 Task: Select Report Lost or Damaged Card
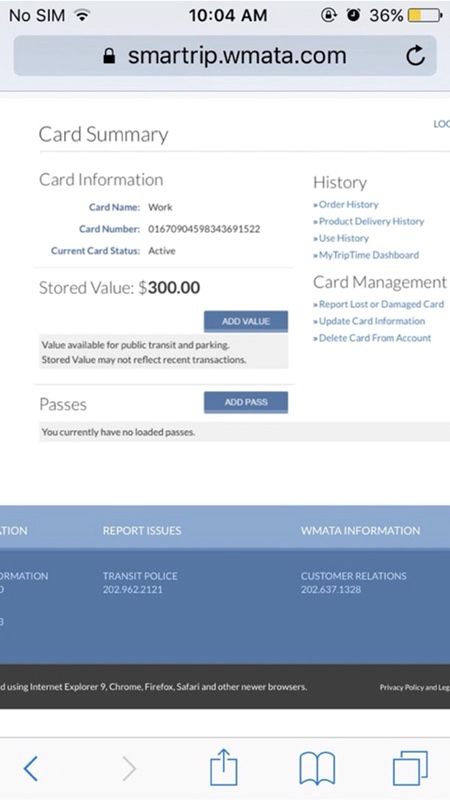click(379, 304)
